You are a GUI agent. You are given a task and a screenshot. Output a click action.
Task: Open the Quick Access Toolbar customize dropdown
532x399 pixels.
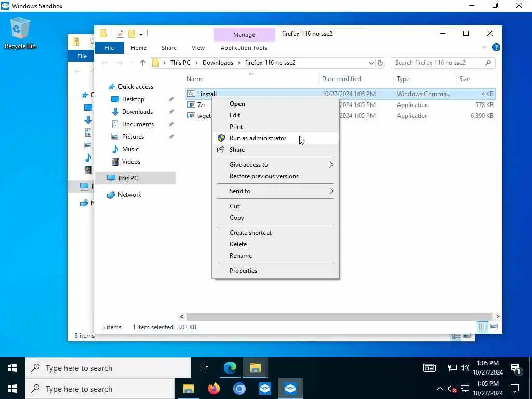[141, 34]
